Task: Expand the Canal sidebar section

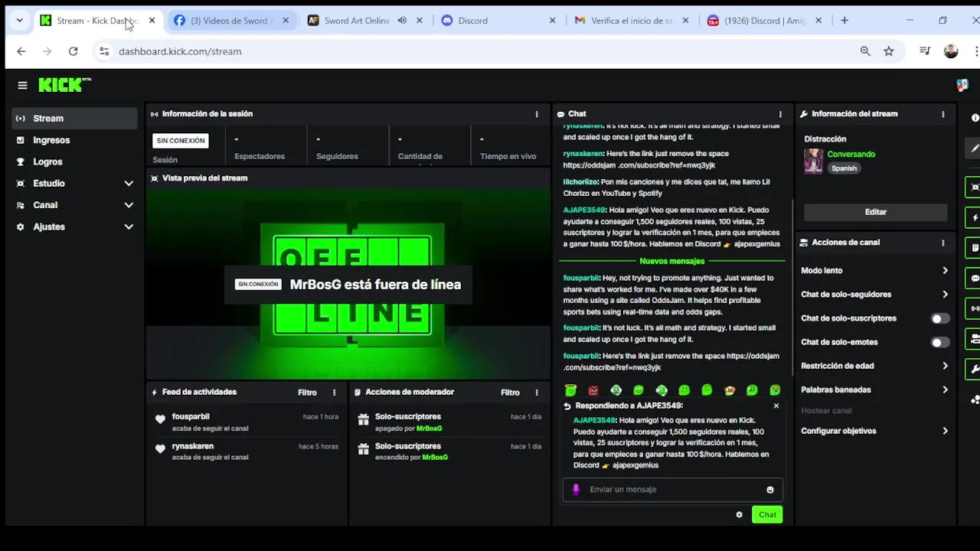Action: (74, 205)
